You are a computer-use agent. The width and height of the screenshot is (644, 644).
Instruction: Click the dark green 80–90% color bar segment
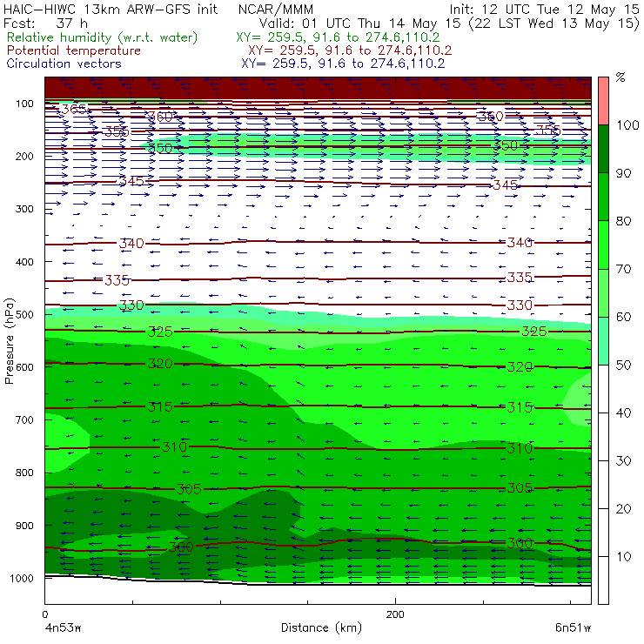click(x=603, y=197)
